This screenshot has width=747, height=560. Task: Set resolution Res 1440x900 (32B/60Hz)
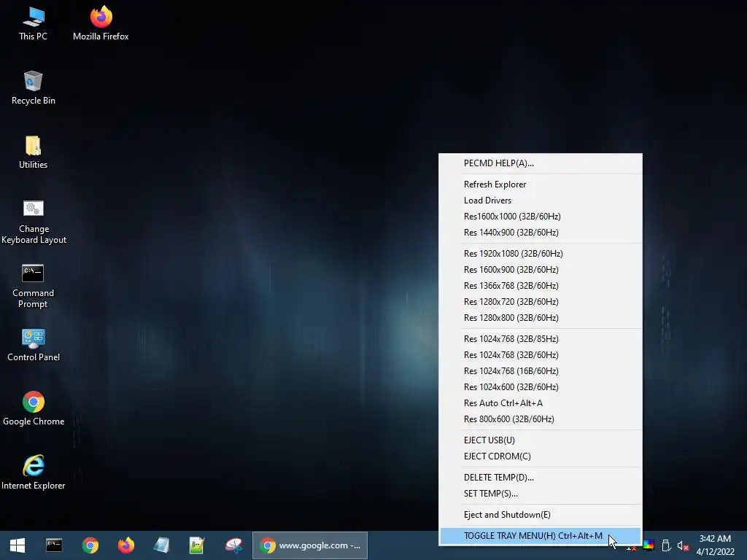(541, 233)
